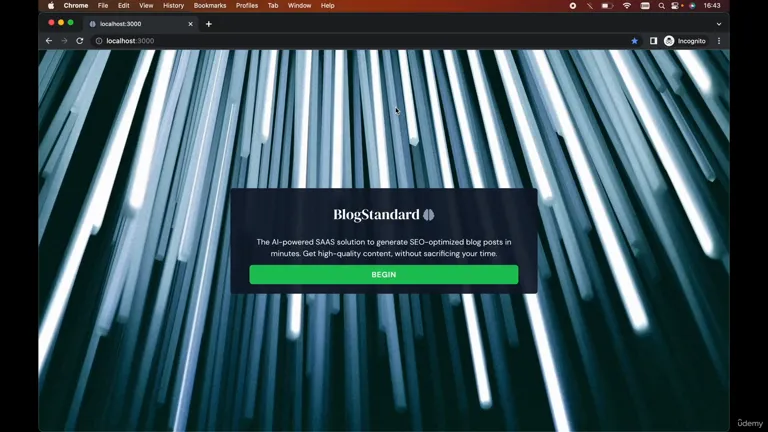Click the green BEGIN button
Screen dimensions: 768x432
[384, 275]
